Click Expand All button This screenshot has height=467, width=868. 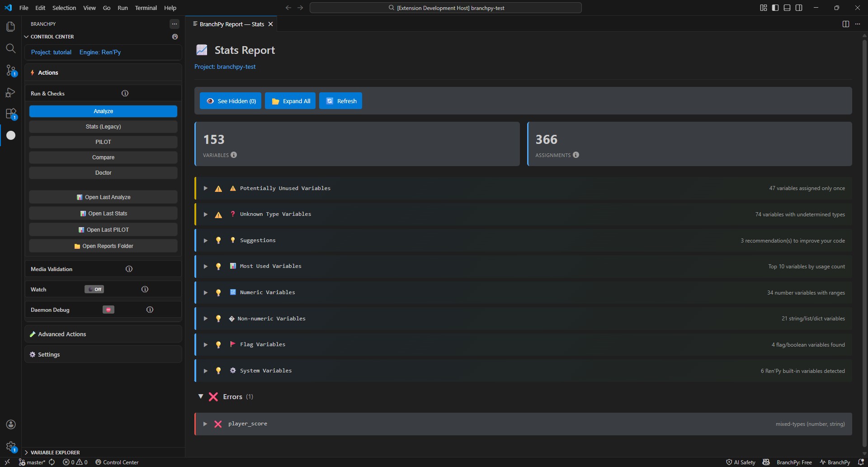290,101
